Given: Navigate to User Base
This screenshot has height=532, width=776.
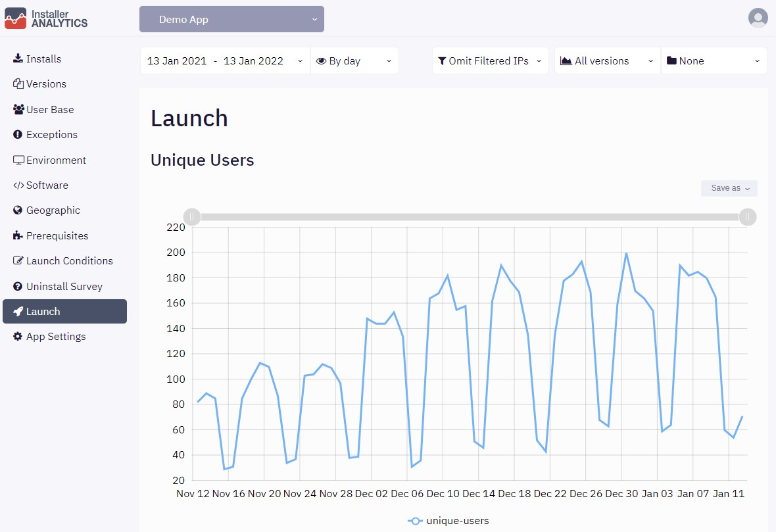Looking at the screenshot, I should pos(65,109).
